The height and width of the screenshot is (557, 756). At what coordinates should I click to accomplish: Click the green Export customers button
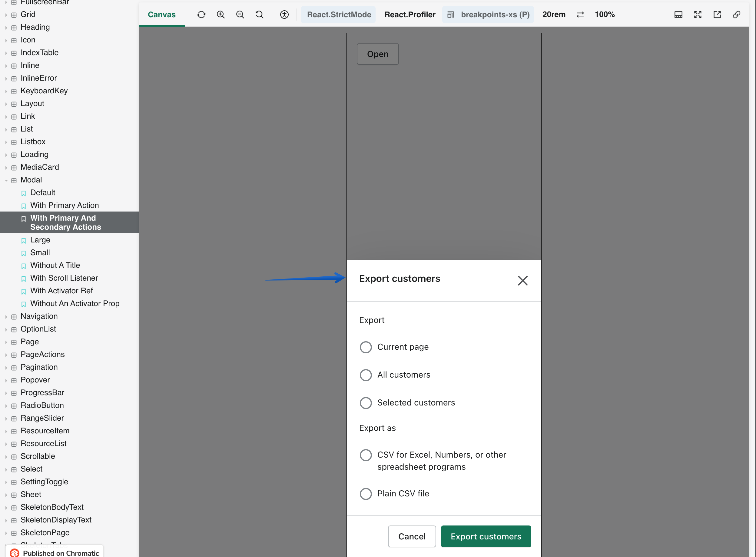(486, 536)
